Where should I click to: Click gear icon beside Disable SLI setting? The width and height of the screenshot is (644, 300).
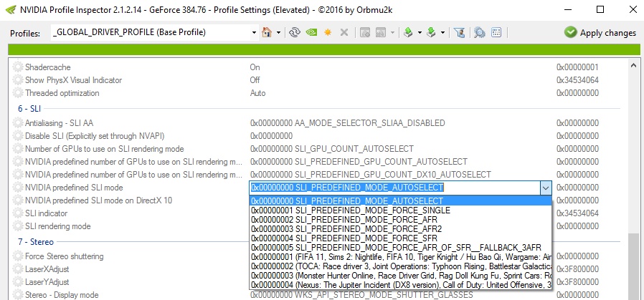(x=18, y=135)
